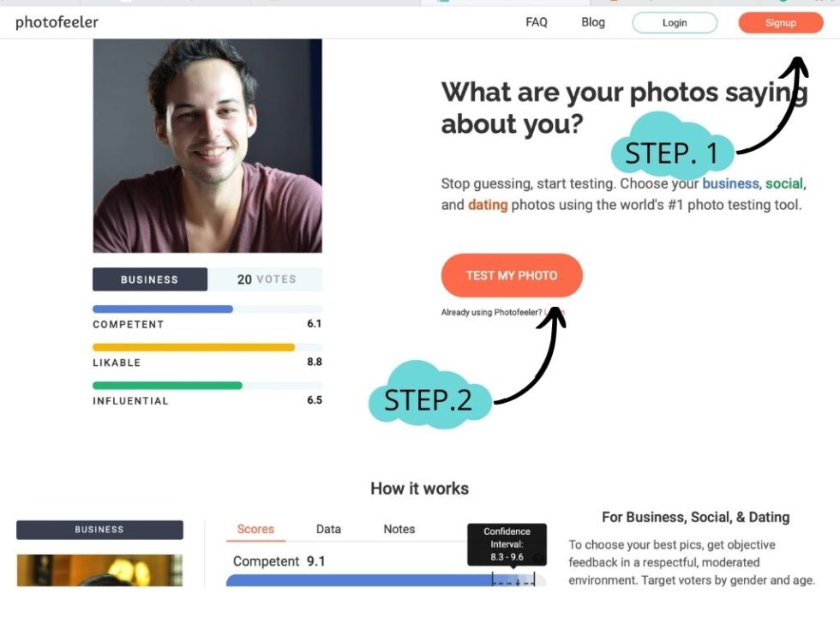Click the Login button
840x630 pixels.
click(x=675, y=22)
